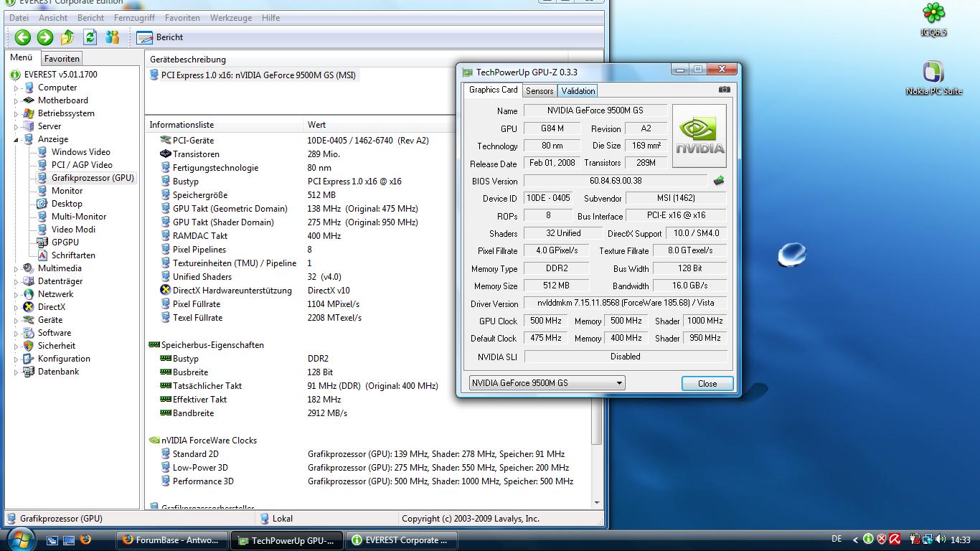Click the Windows Start orb

(x=19, y=539)
